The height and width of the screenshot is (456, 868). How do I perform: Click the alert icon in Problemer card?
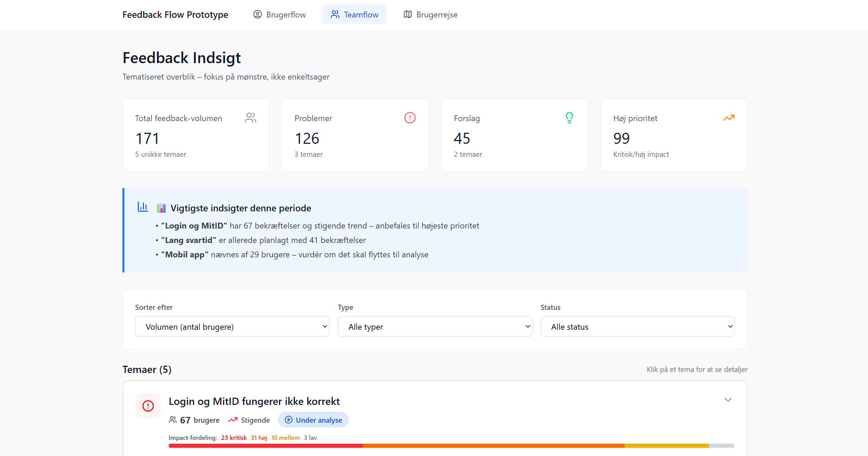tap(410, 118)
